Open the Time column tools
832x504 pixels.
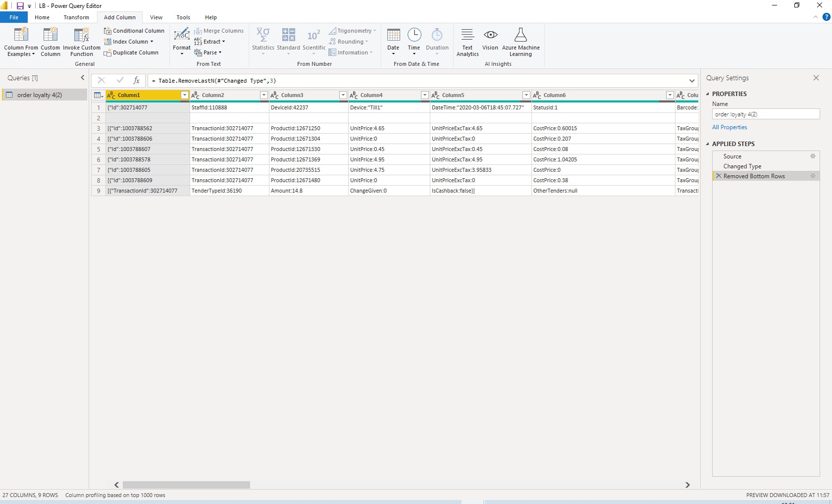click(414, 42)
